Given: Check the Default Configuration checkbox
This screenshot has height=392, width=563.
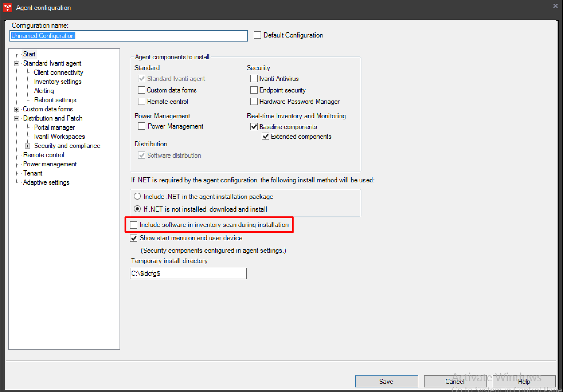Looking at the screenshot, I should coord(257,35).
